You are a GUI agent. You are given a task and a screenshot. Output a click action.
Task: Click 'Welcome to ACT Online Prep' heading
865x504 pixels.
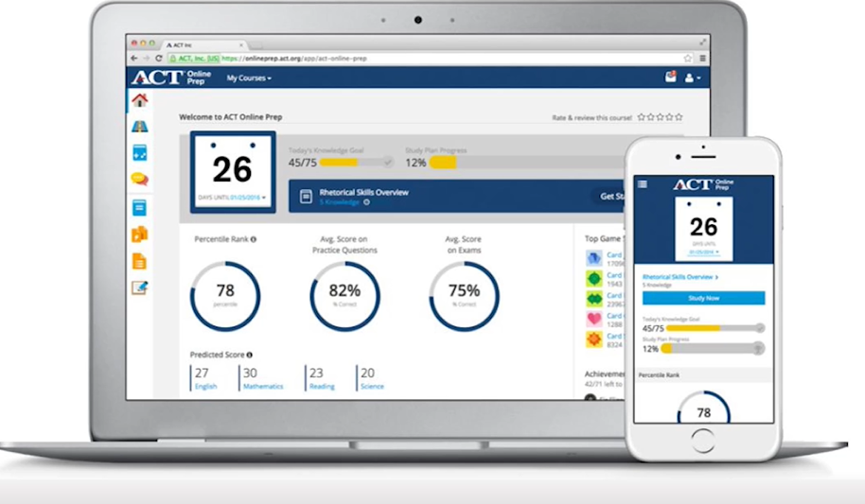pos(231,117)
